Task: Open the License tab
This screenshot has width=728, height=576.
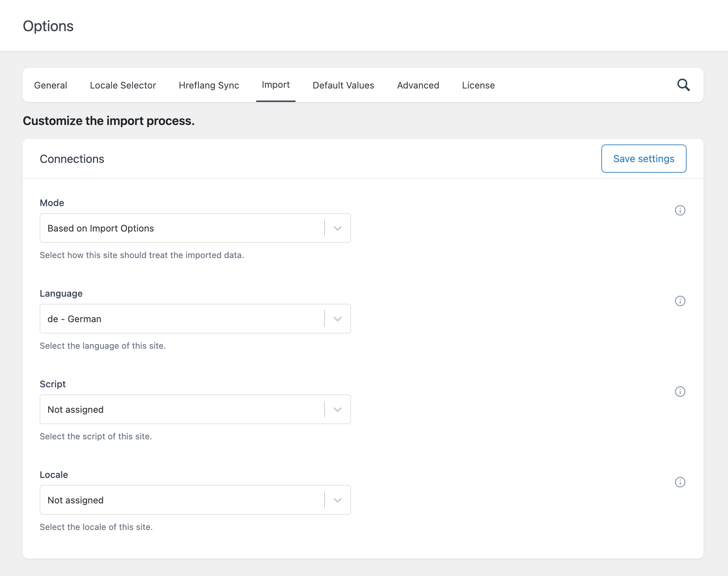Action: (x=478, y=85)
